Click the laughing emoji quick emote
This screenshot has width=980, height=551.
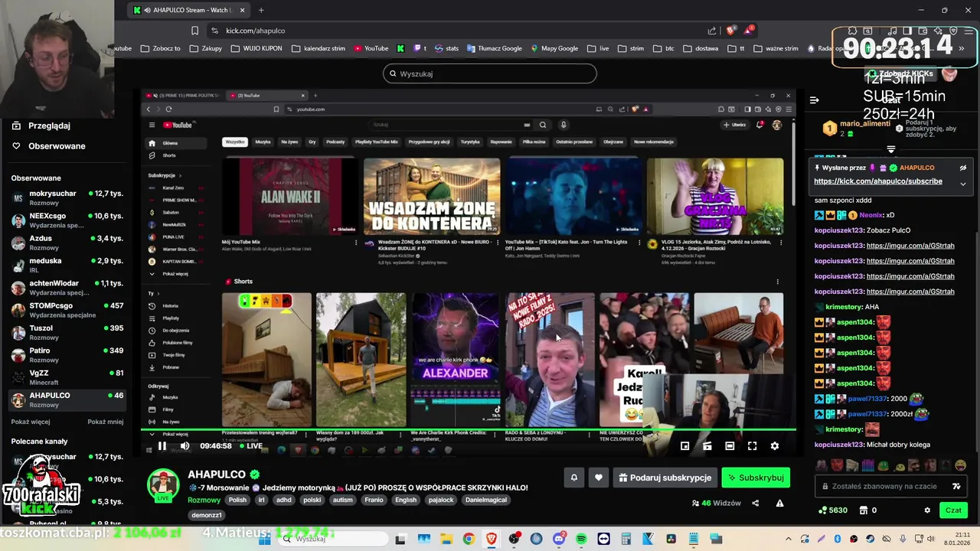click(x=960, y=465)
